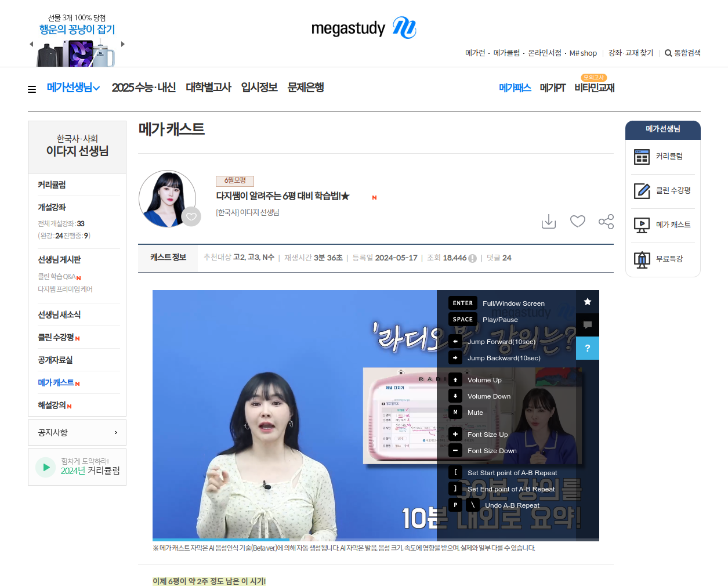Show previous promotional banner with left arrow
This screenshot has width=728, height=586.
[31, 44]
